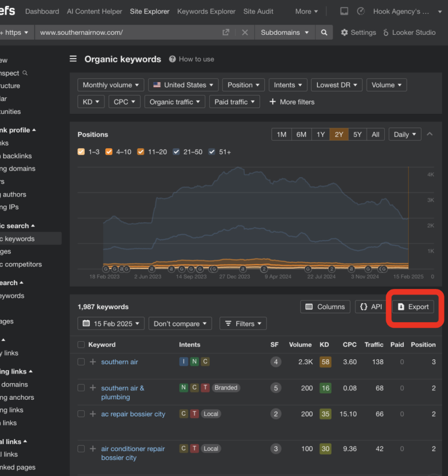The width and height of the screenshot is (448, 476).
Task: Open the Position filter dropdown
Action: (243, 85)
